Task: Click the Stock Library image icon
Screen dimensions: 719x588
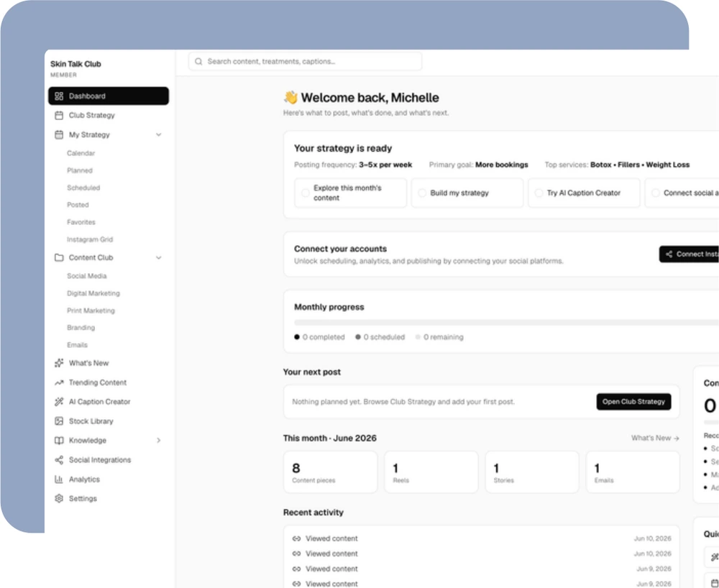Action: [x=59, y=421]
